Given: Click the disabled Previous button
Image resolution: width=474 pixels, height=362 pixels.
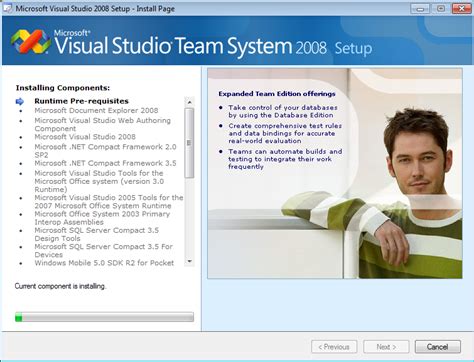Looking at the screenshot, I should [x=334, y=347].
